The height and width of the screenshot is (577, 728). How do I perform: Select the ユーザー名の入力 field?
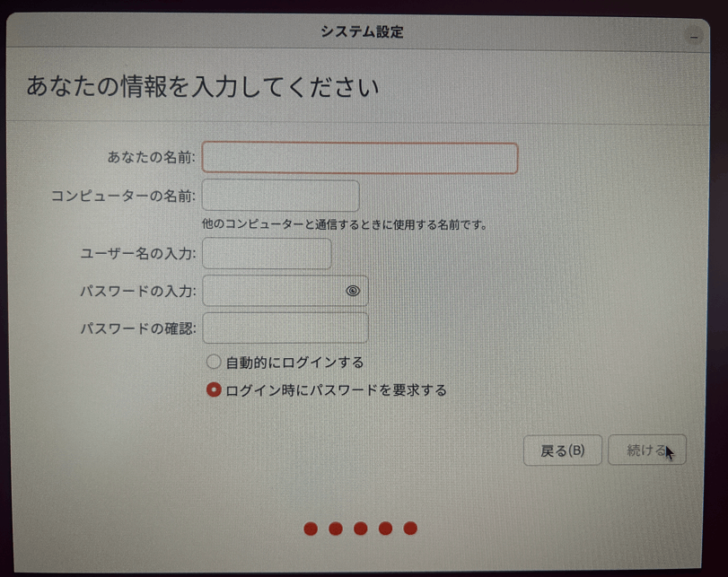(267, 253)
